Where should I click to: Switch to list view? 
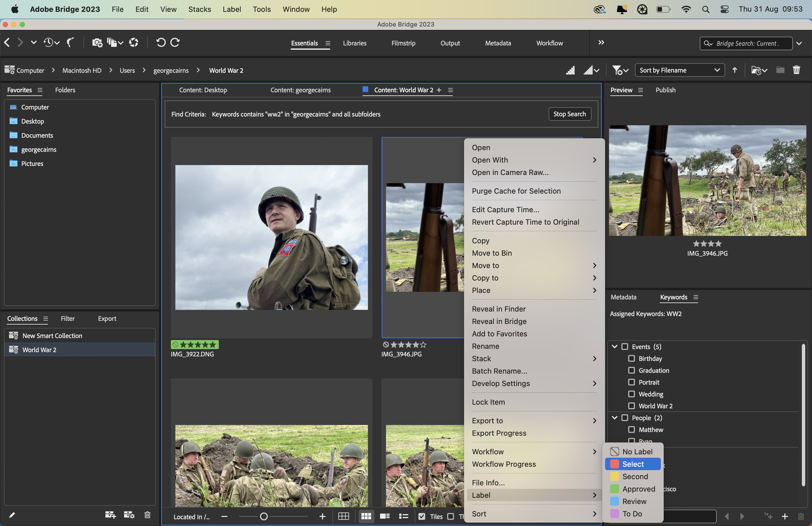coord(404,516)
